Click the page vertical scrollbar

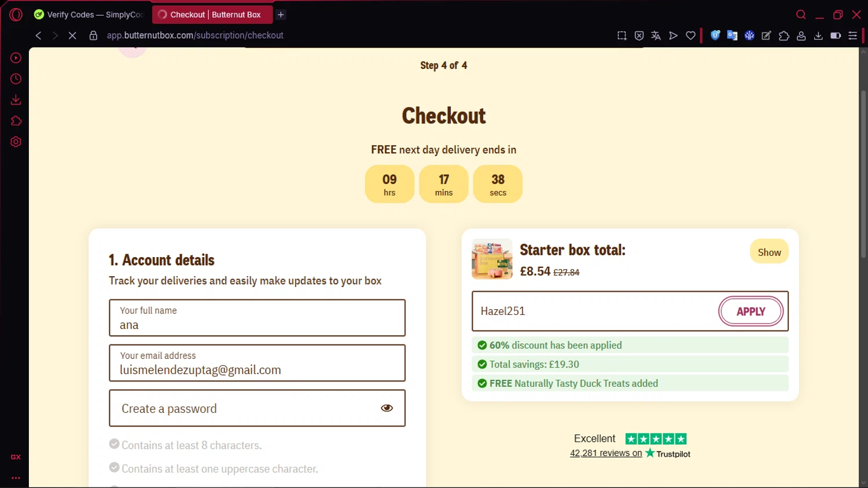tap(863, 174)
